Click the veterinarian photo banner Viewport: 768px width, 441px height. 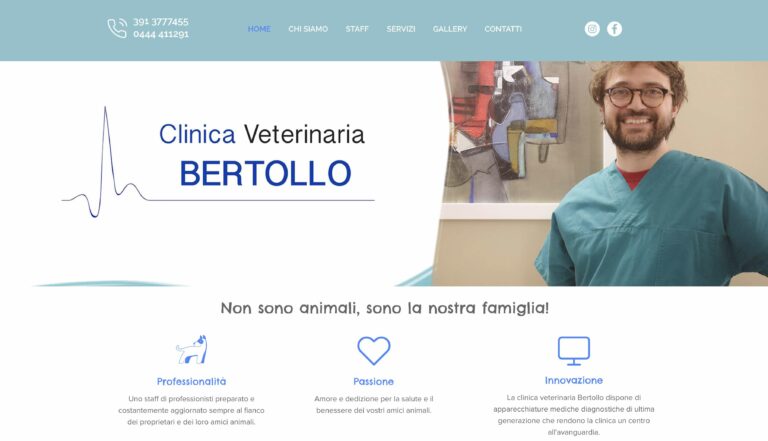[600, 173]
